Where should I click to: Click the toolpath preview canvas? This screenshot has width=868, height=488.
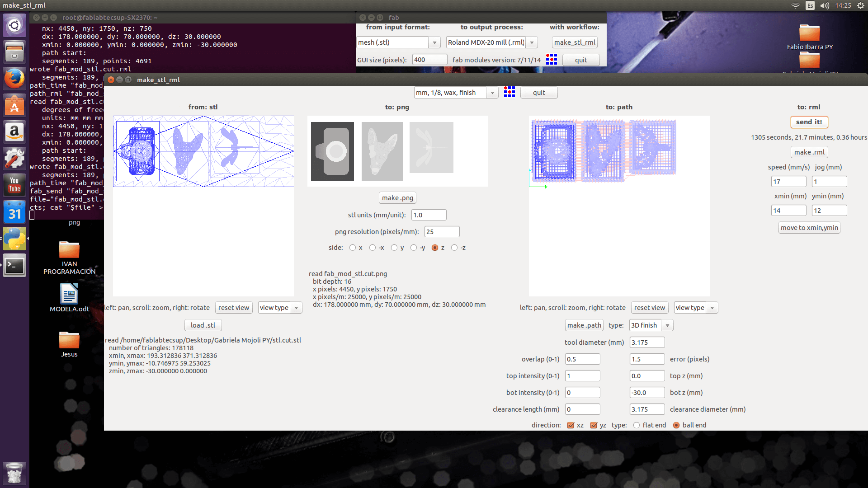619,206
